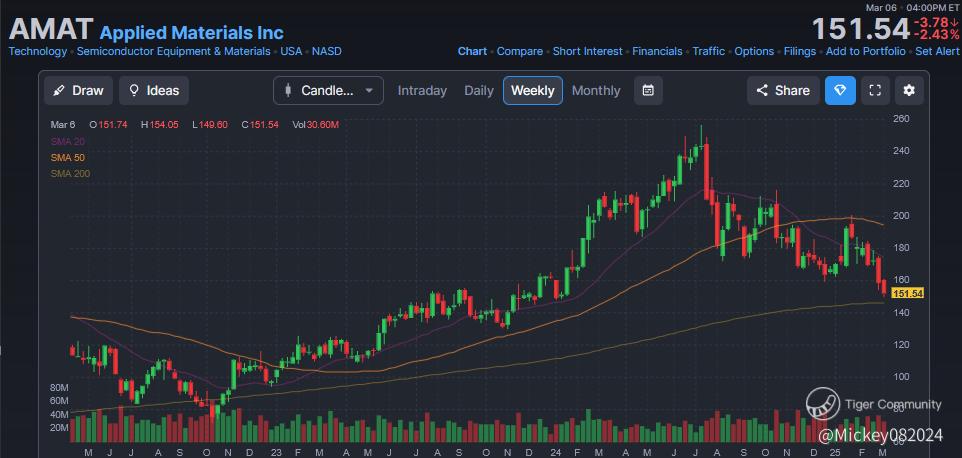962x458 pixels.
Task: Select the Weekly timeframe
Action: [532, 90]
